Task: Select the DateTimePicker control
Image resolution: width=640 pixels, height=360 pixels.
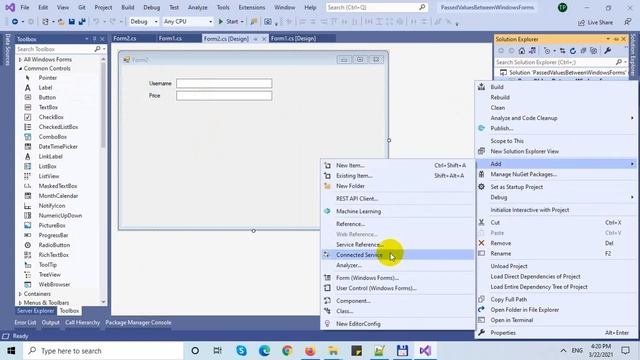Action: click(x=57, y=147)
